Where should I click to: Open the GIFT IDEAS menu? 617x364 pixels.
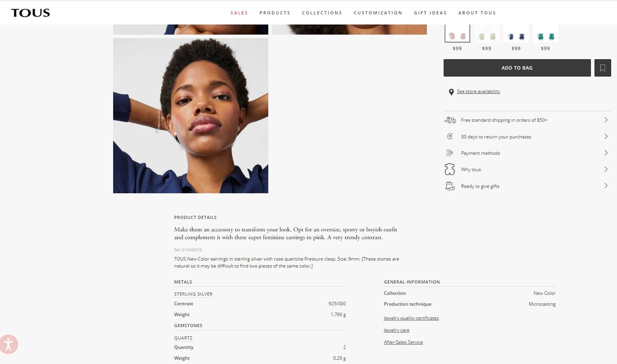[x=430, y=13]
